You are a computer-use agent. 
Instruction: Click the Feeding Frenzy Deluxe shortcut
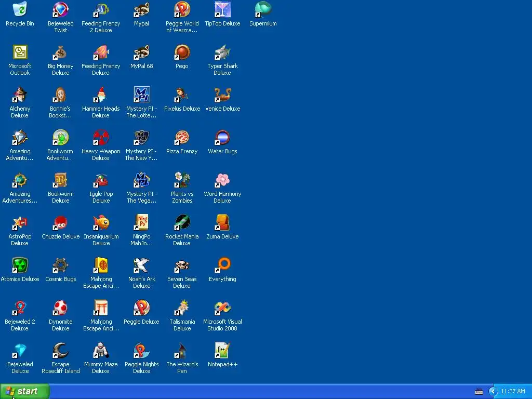101,52
